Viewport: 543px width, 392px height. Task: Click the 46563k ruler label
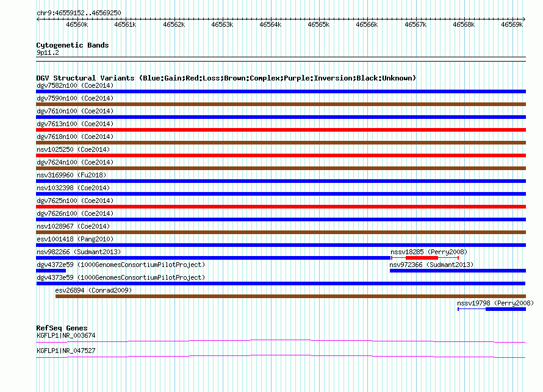[x=222, y=24]
